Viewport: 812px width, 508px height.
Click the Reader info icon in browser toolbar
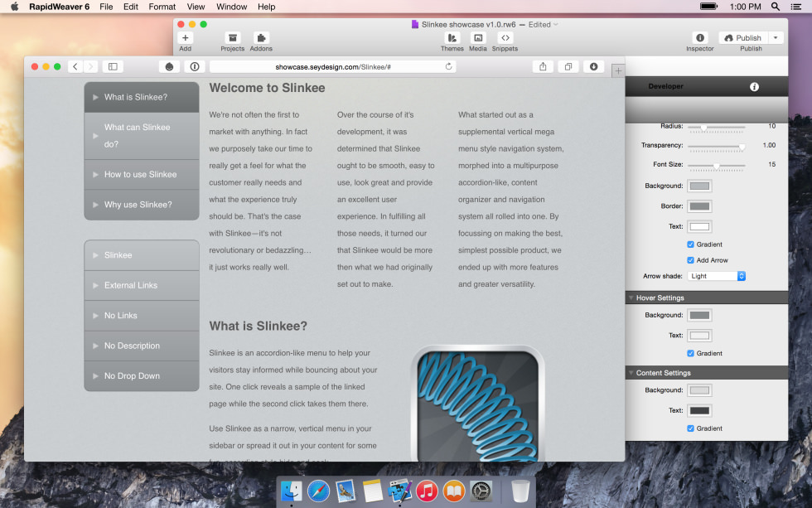[x=195, y=66]
